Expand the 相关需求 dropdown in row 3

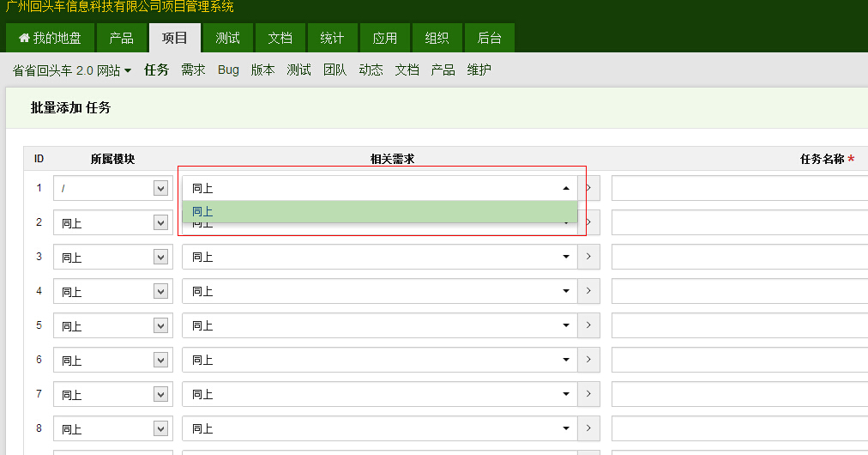[380, 258]
